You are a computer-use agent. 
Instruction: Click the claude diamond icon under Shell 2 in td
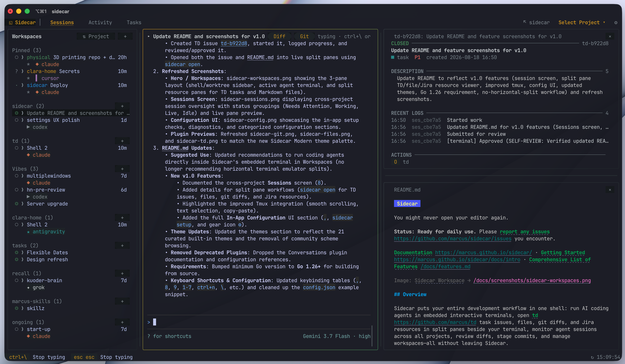28,155
